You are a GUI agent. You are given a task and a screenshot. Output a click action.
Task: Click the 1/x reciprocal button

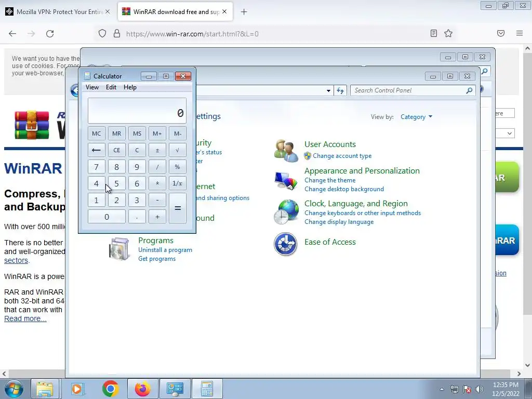pyautogui.click(x=178, y=183)
